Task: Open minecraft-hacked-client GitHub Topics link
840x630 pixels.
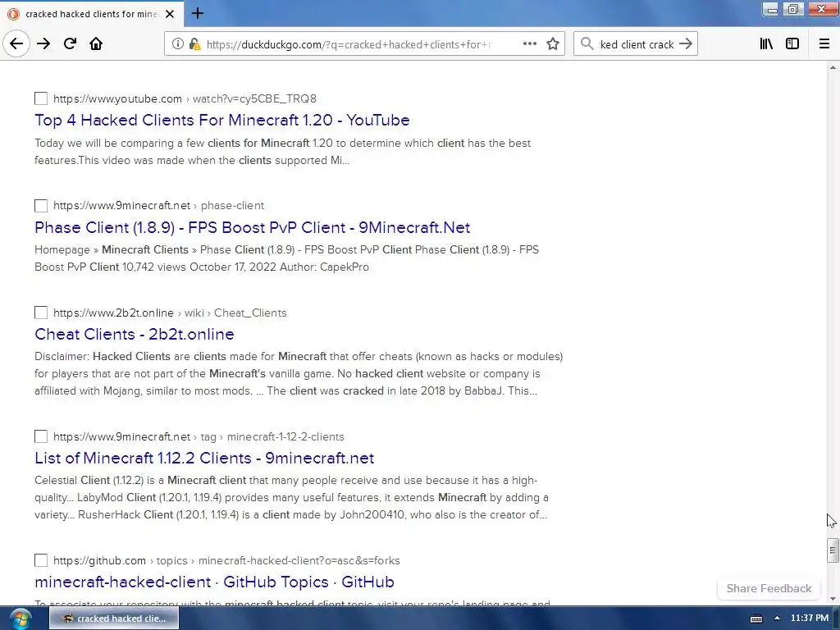Action: point(214,582)
